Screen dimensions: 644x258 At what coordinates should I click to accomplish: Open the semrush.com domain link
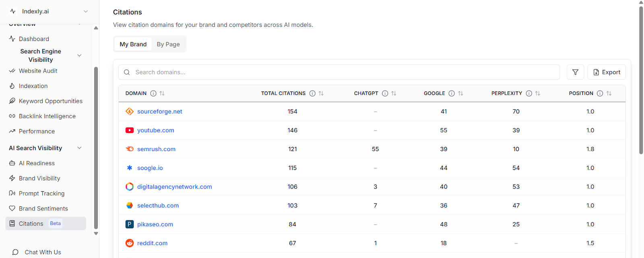pos(156,149)
